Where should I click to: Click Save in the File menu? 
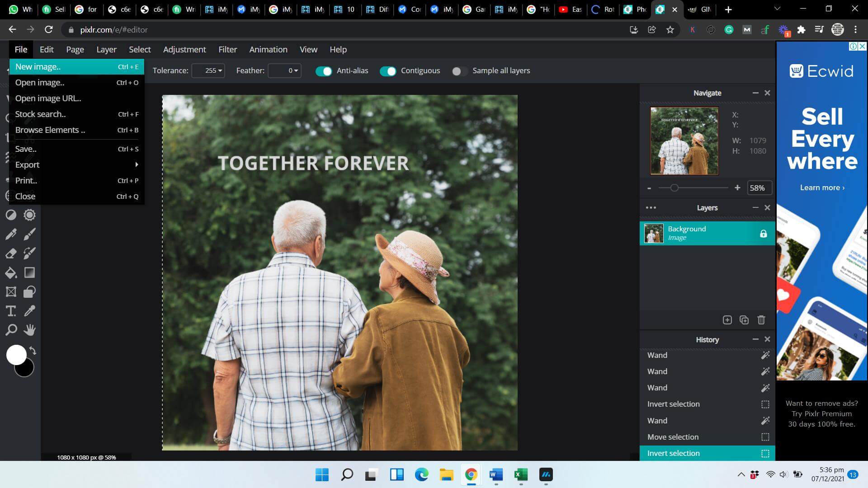coord(25,148)
